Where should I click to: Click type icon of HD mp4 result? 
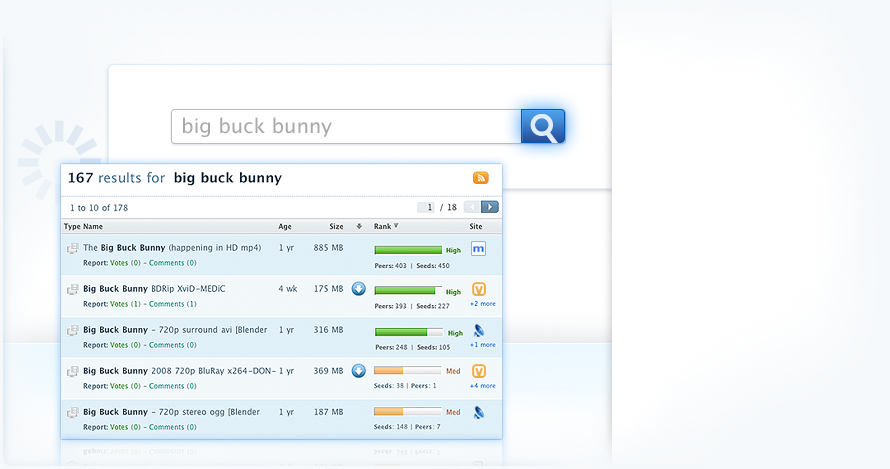(x=73, y=248)
